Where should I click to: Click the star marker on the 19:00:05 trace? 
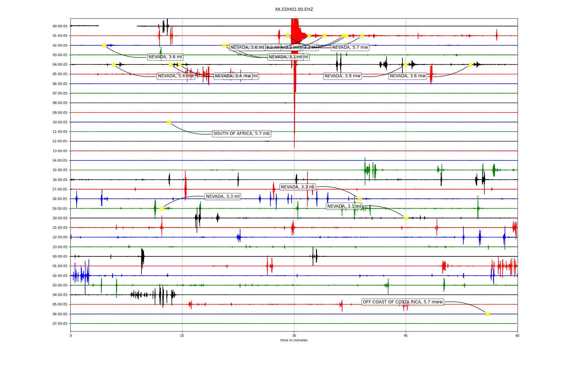(161, 209)
